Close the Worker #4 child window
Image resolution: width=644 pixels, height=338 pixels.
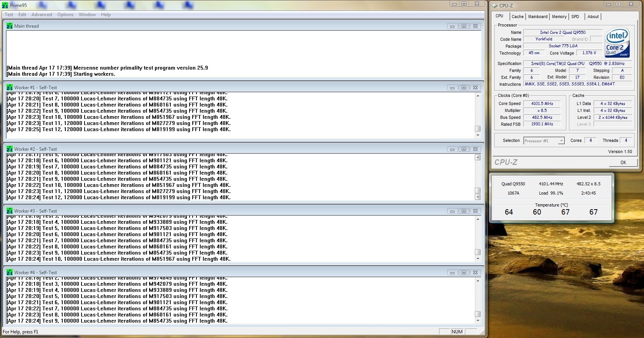coord(475,273)
